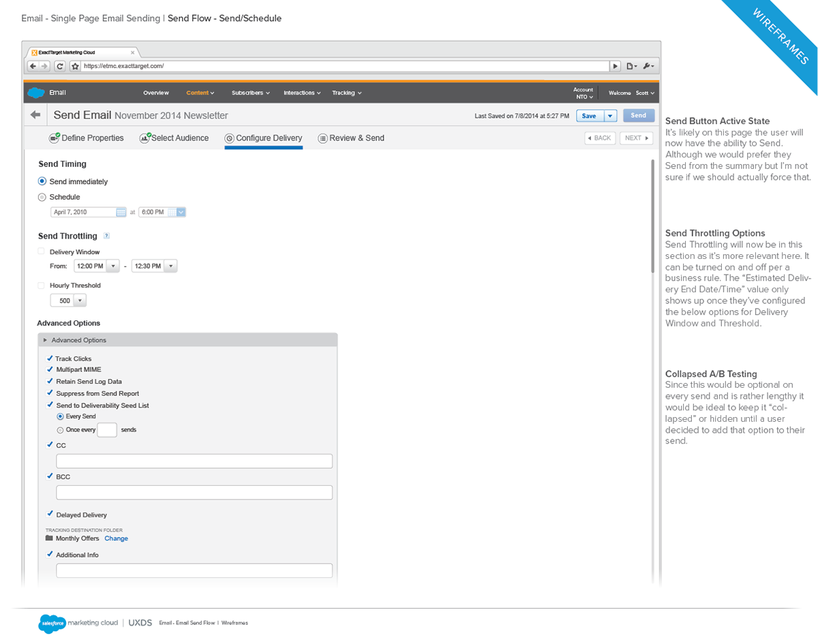The image size is (818, 644).
Task: Open the Interactions menu dropdown
Action: tap(302, 93)
